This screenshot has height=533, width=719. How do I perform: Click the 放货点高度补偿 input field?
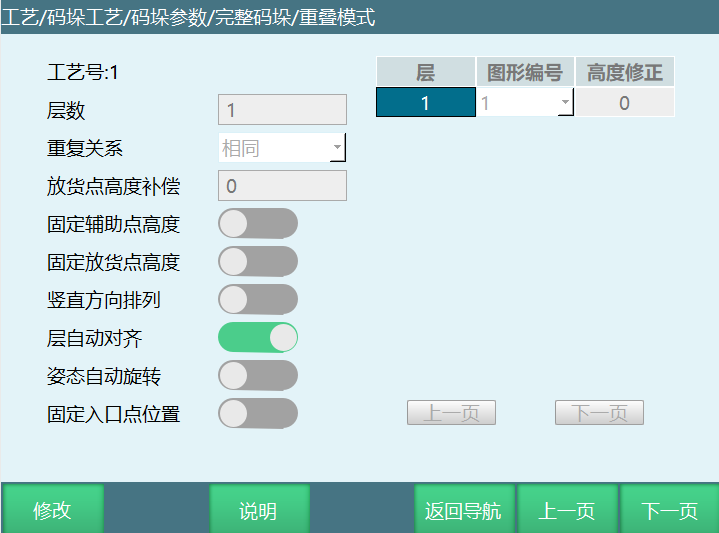(x=282, y=186)
